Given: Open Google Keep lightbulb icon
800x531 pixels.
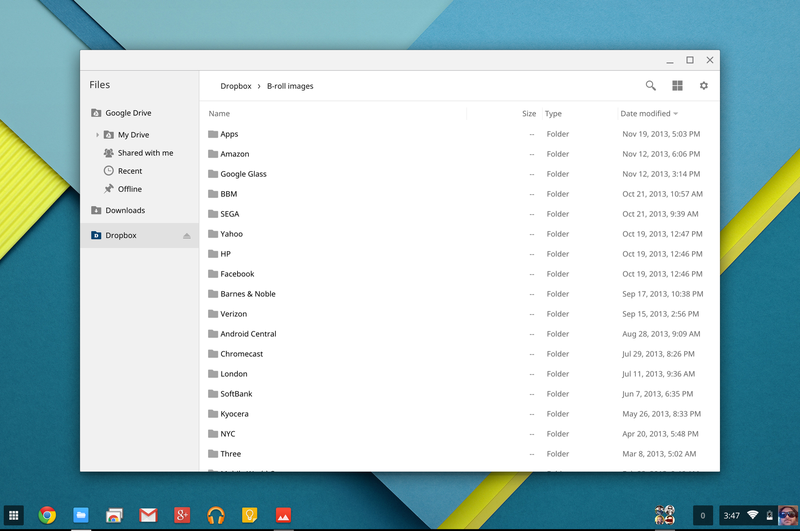Looking at the screenshot, I should tap(249, 516).
